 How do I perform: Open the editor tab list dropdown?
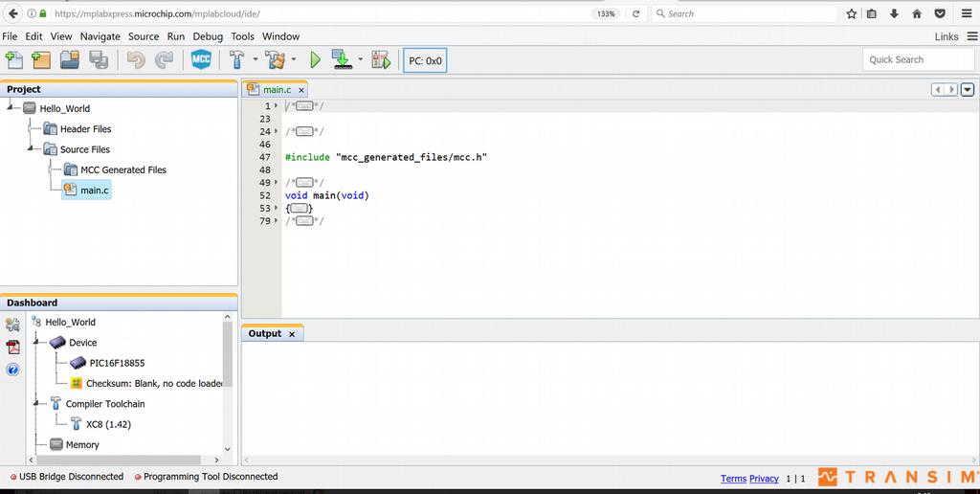tap(968, 89)
